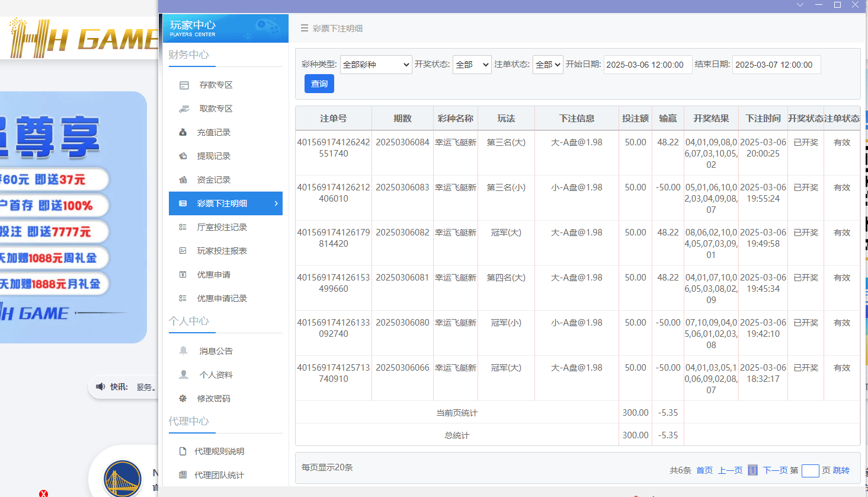The height and width of the screenshot is (497, 868).
Task: Click the player bet report (玩家投注报表) icon
Action: pos(183,251)
